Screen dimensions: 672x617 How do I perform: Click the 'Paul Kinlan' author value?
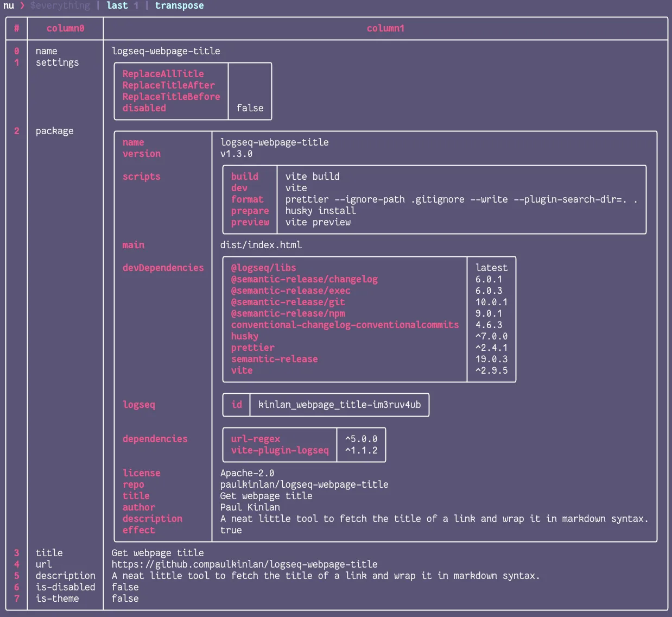click(250, 507)
